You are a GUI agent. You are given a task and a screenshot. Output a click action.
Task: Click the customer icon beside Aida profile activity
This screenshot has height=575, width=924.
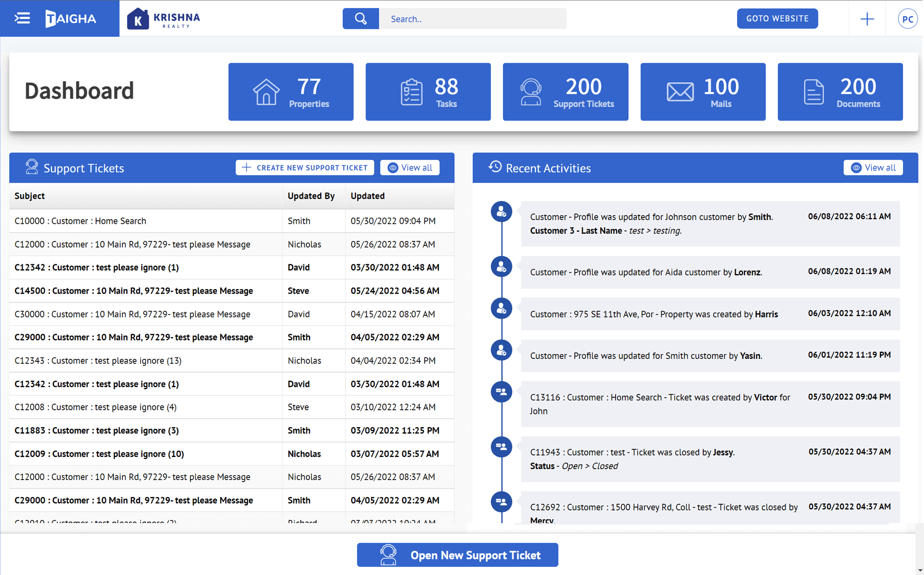pyautogui.click(x=502, y=266)
